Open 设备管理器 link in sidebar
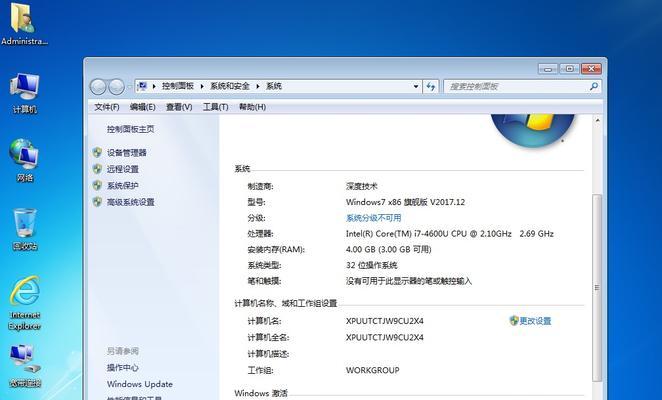 127,152
